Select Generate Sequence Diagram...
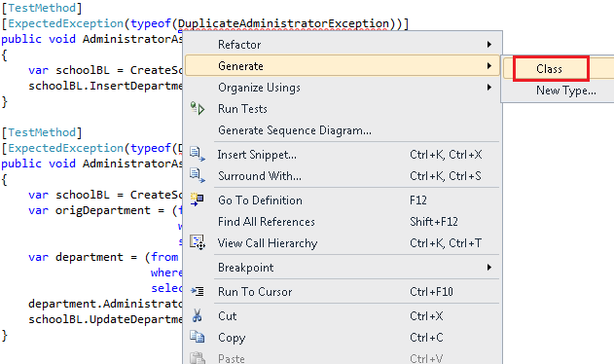Screen dimensions: 614x364 click(x=295, y=130)
